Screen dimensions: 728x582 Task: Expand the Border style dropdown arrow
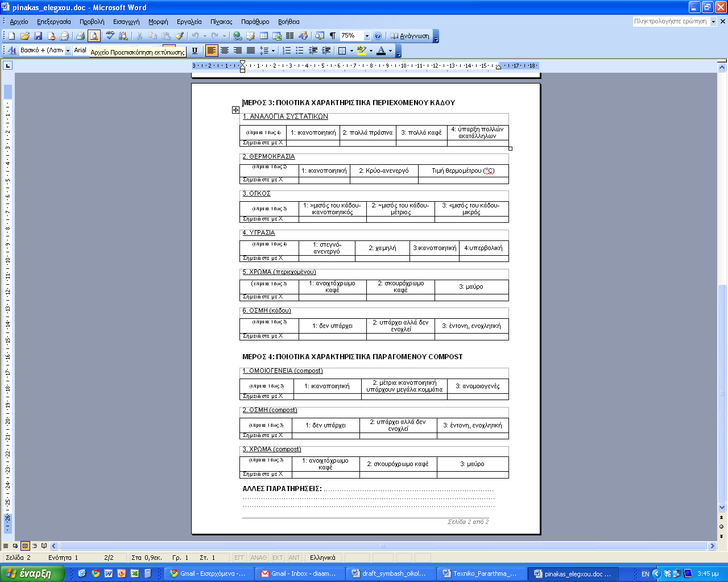(x=351, y=51)
